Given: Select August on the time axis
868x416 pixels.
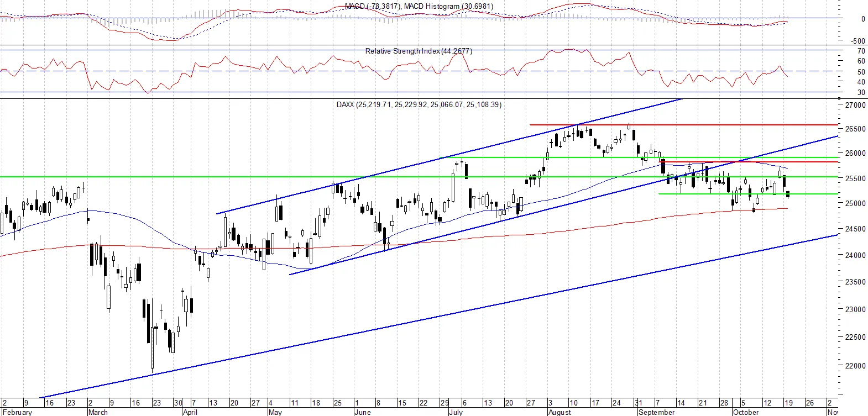Looking at the screenshot, I should point(560,412).
